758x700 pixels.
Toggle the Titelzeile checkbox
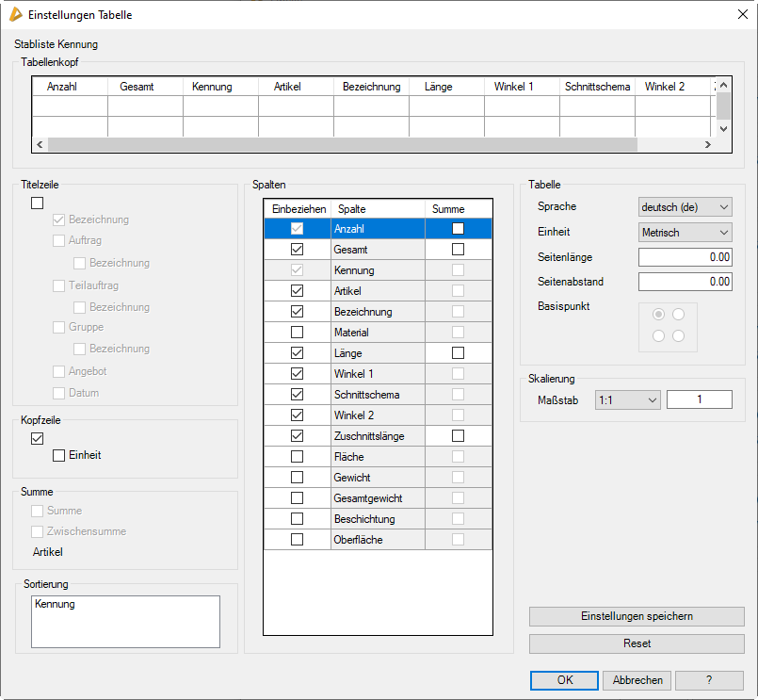click(38, 203)
